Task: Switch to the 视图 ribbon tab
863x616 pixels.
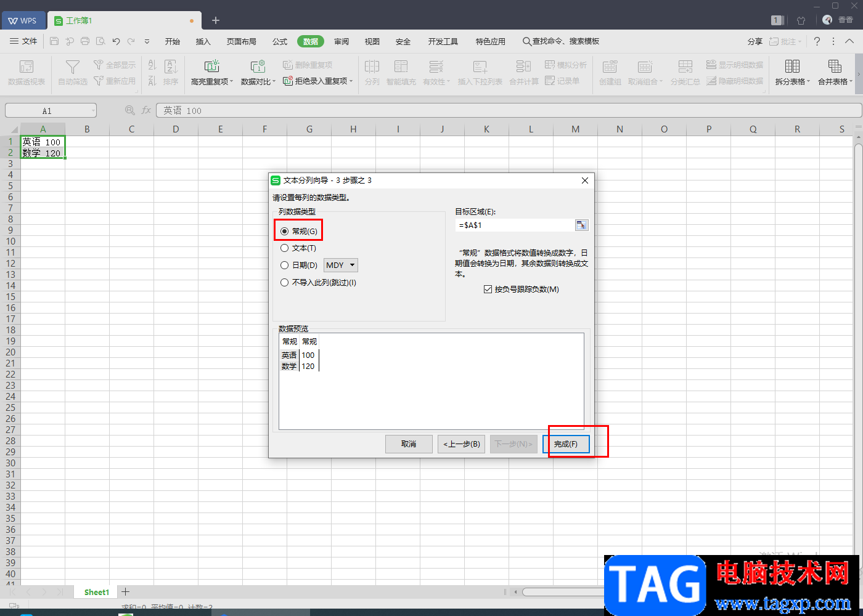Action: point(372,41)
